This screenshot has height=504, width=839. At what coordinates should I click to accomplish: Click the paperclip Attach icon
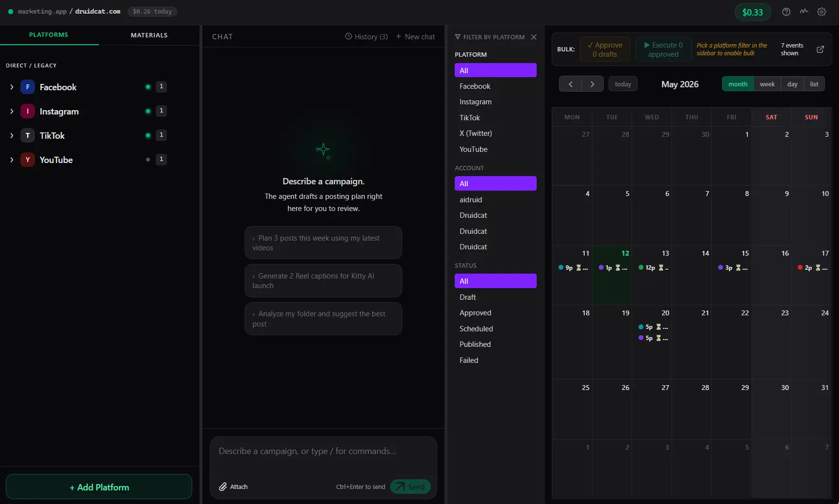(223, 487)
